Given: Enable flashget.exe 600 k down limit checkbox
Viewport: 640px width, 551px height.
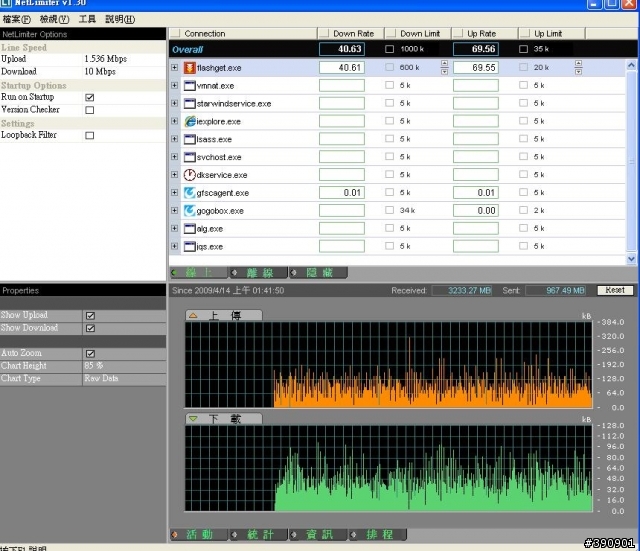Looking at the screenshot, I should point(390,67).
